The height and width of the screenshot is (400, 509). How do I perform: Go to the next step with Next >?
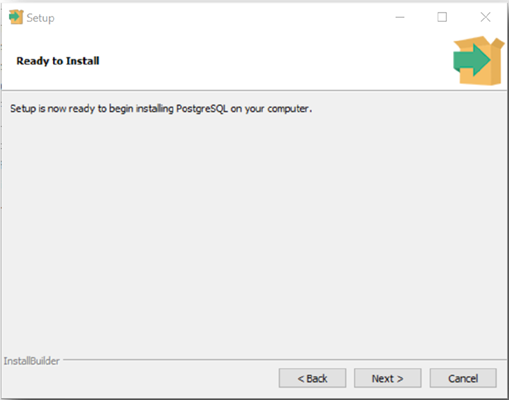coord(387,378)
